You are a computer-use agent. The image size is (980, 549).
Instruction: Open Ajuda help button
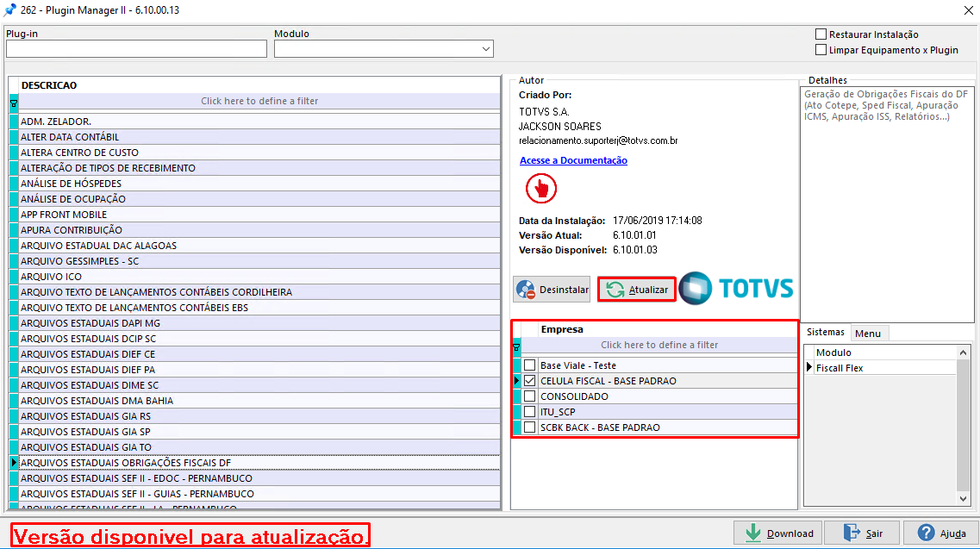(x=941, y=533)
